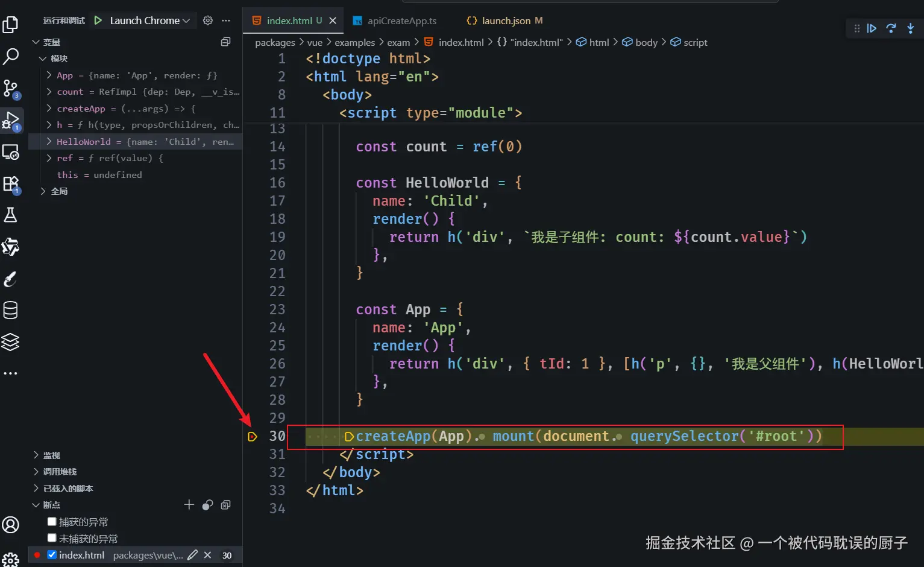Select exam in the breadcrumb
This screenshot has height=567, width=924.
click(398, 42)
